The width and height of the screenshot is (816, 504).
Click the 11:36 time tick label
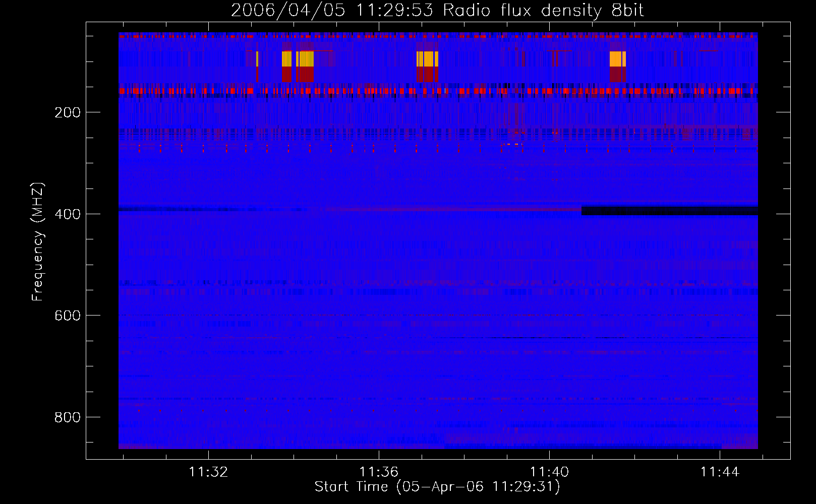pyautogui.click(x=378, y=472)
